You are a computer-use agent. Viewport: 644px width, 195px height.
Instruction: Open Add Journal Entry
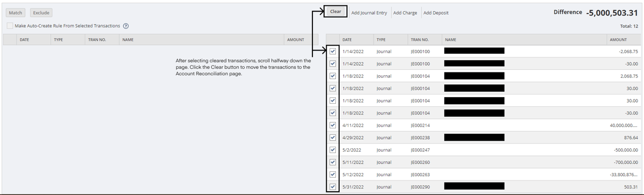[x=369, y=13]
